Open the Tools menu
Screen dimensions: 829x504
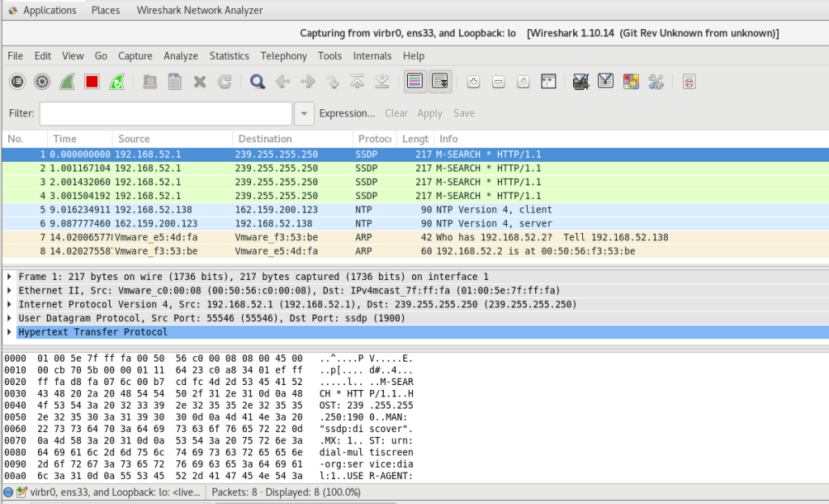tap(330, 56)
